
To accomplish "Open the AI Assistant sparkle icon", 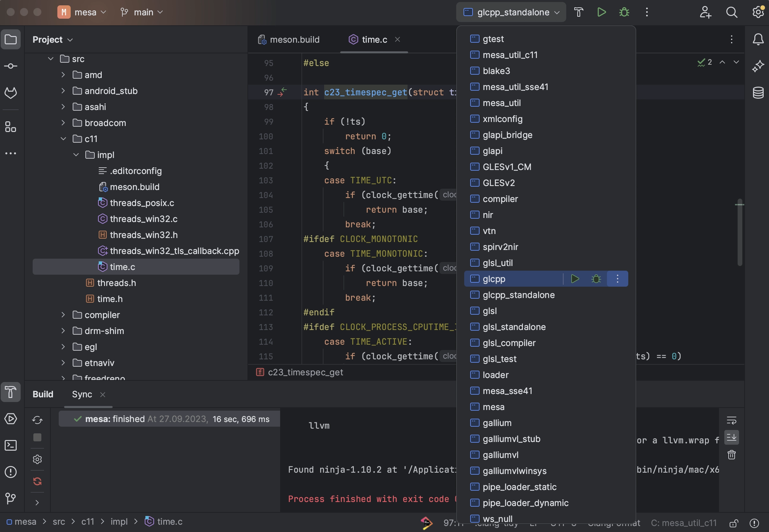I will 758,66.
